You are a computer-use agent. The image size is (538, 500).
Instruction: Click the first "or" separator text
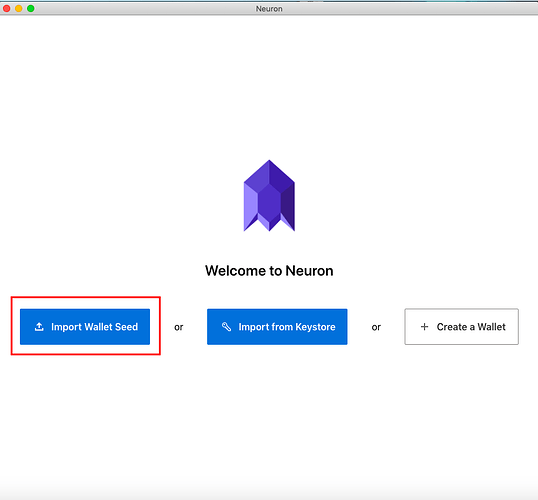(179, 327)
